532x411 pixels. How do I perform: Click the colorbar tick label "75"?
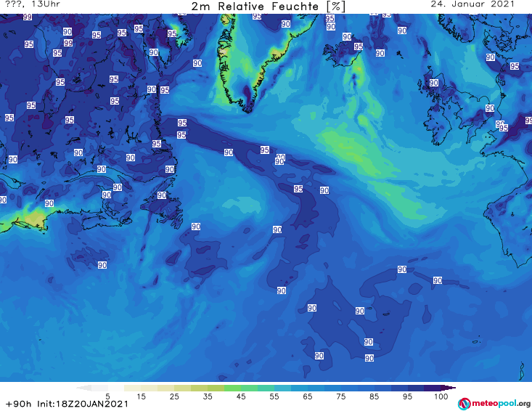pos(341,396)
